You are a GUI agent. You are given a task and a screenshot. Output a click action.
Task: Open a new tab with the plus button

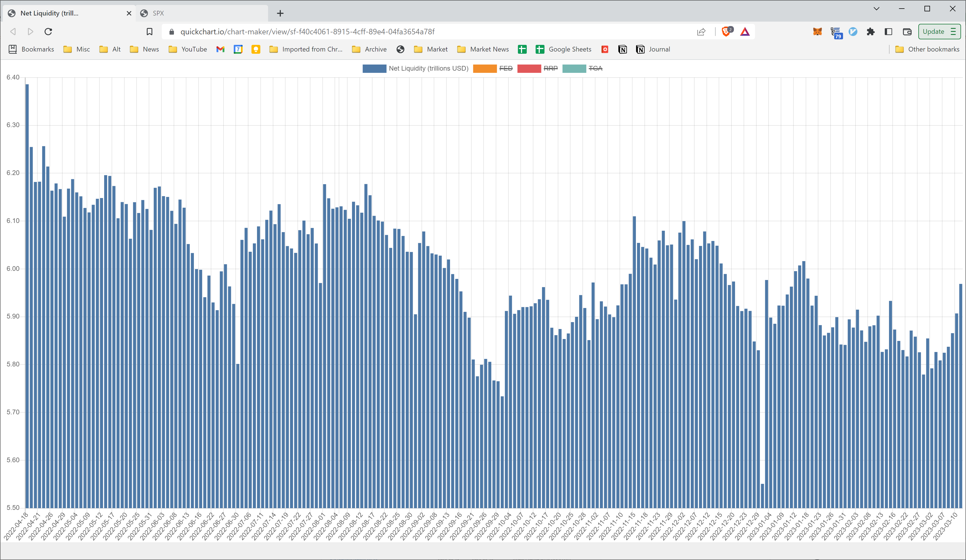pos(280,13)
